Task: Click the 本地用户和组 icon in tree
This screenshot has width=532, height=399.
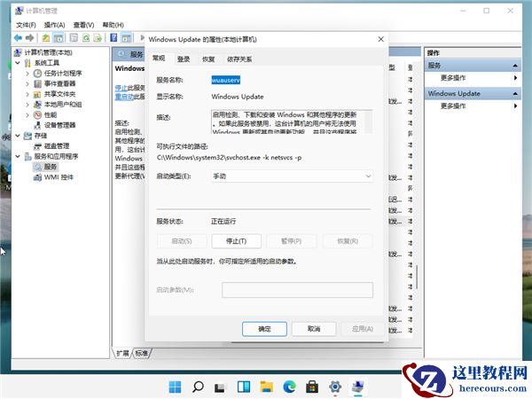Action: [37, 105]
